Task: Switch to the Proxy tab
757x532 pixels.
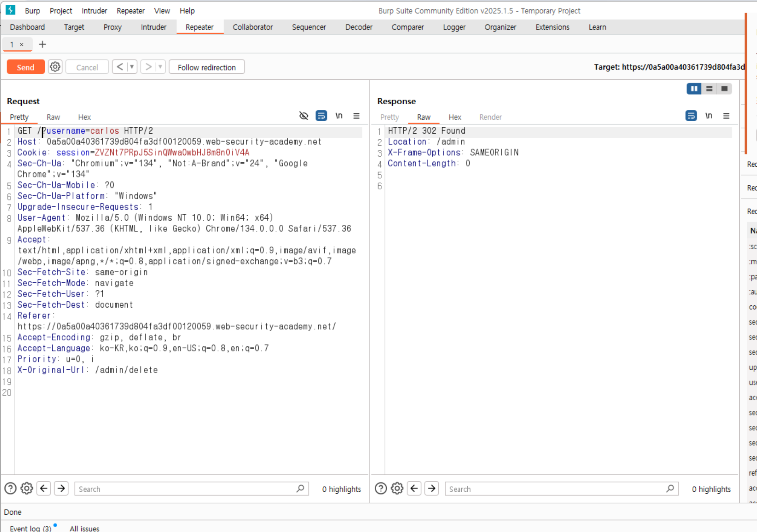Action: 112,27
